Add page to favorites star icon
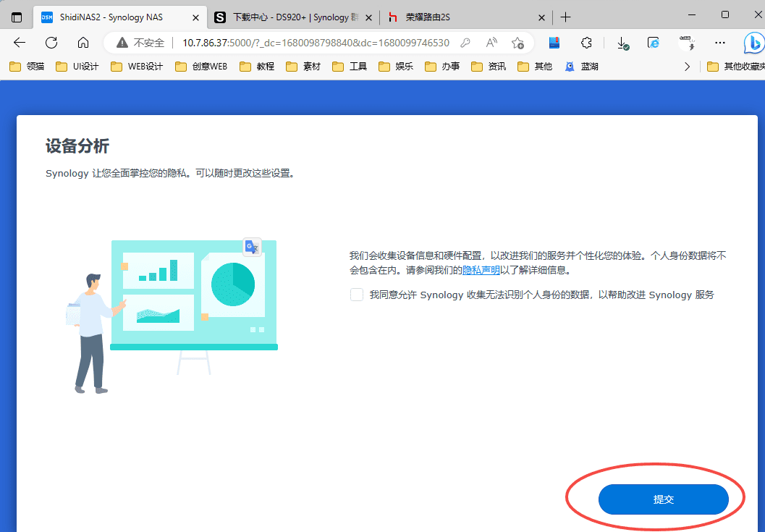Viewport: 765px width, 532px height. (x=517, y=43)
